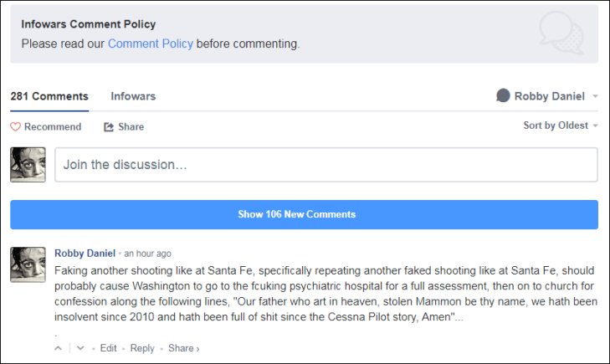Click the Share icon below the tabs
Viewport: 610px width, 364px height.
coord(109,127)
